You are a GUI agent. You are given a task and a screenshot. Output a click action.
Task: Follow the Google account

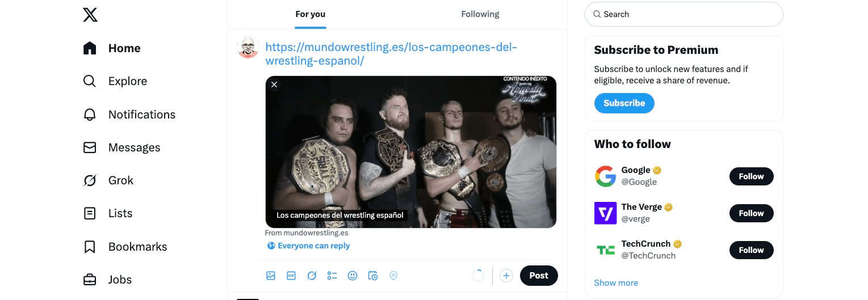[751, 176]
